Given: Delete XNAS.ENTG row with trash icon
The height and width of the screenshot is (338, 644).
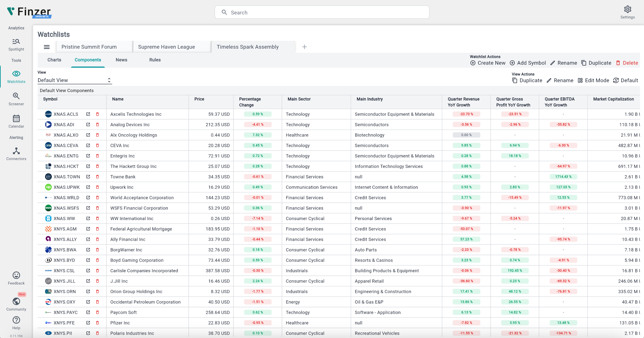Looking at the screenshot, I should point(98,156).
